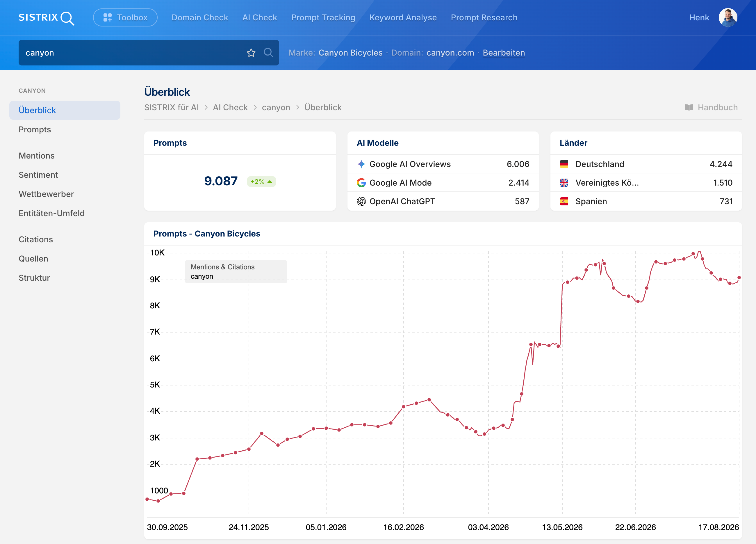Click the 1.510 value
The height and width of the screenshot is (544, 756).
723,183
